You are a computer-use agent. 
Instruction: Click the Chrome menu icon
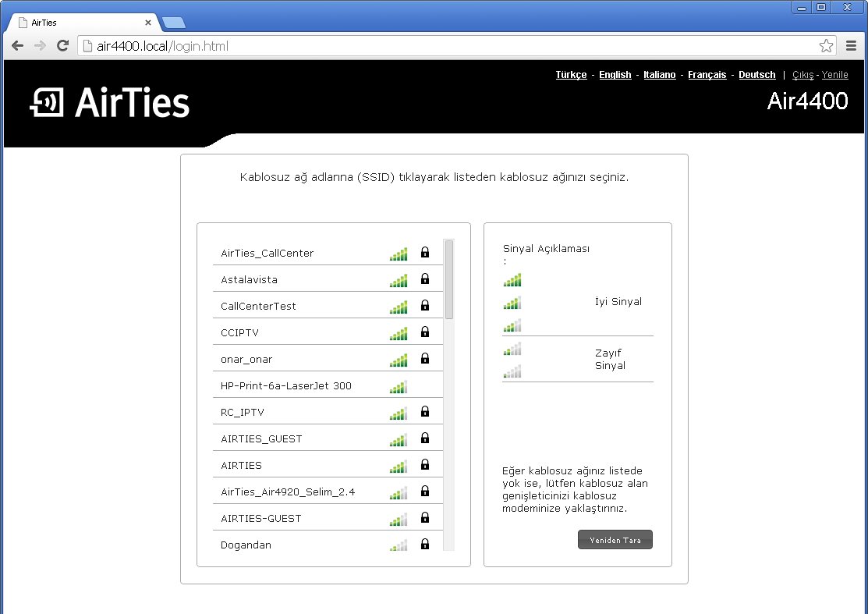(851, 45)
